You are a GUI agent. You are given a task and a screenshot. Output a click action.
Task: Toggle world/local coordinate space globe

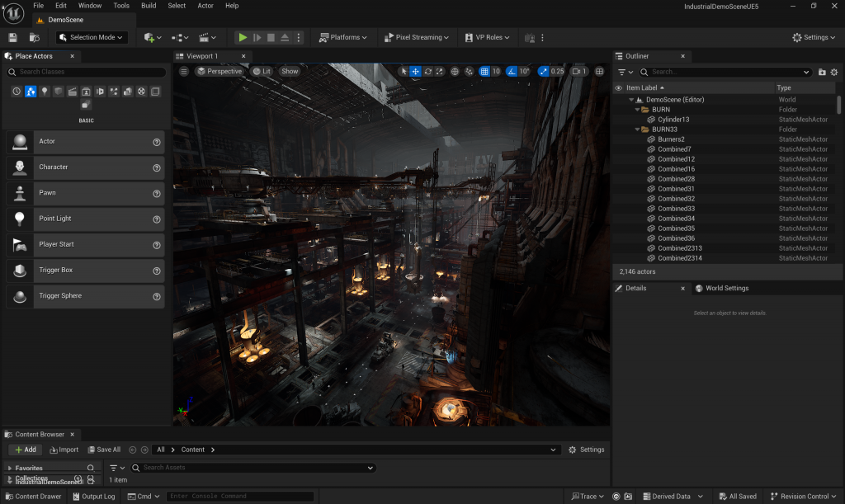[x=455, y=71]
